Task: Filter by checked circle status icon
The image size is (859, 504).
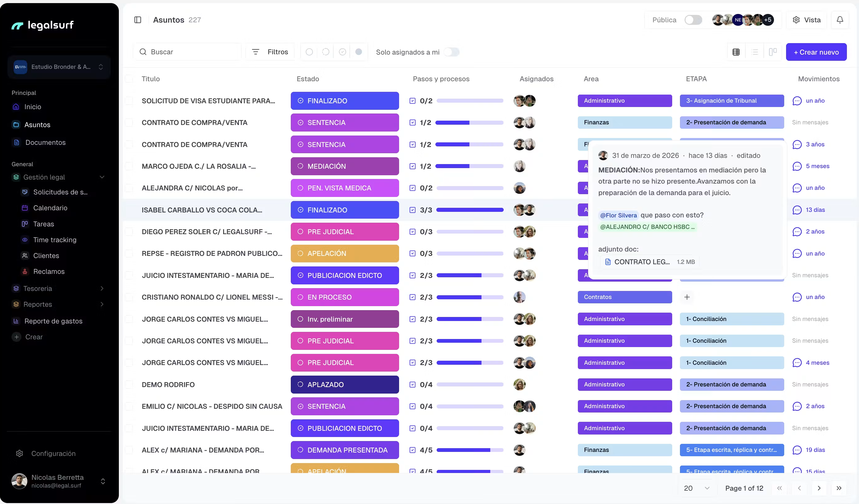Action: [x=342, y=52]
